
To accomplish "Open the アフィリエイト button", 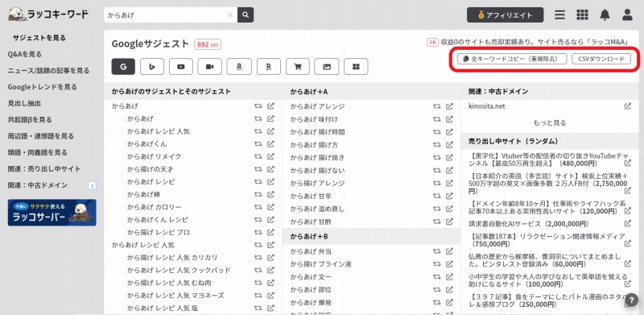I will [x=505, y=15].
